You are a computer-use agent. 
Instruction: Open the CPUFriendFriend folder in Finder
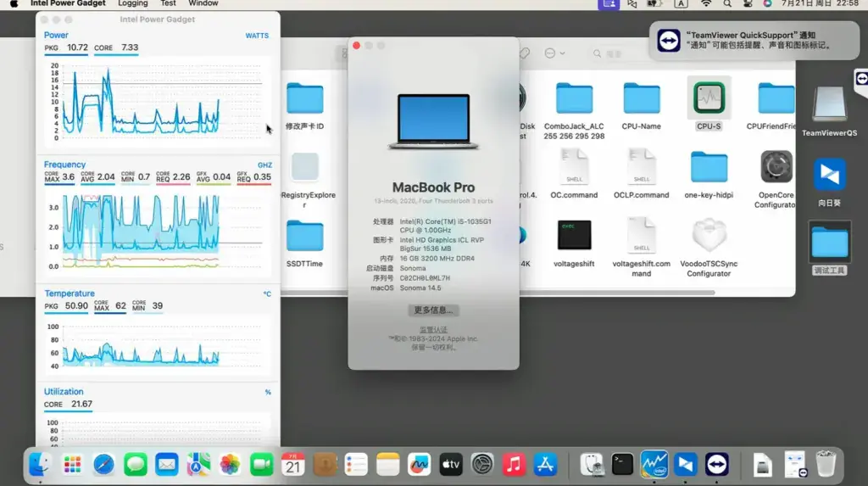click(x=776, y=98)
